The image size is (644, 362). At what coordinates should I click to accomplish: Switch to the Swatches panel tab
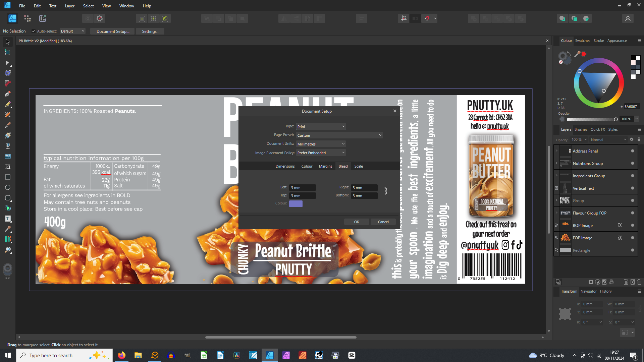[x=583, y=41]
